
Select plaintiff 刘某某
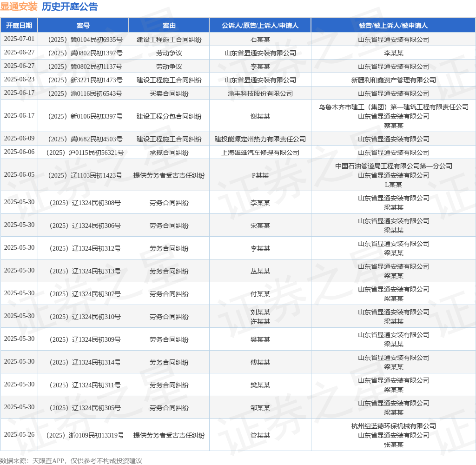260,312
